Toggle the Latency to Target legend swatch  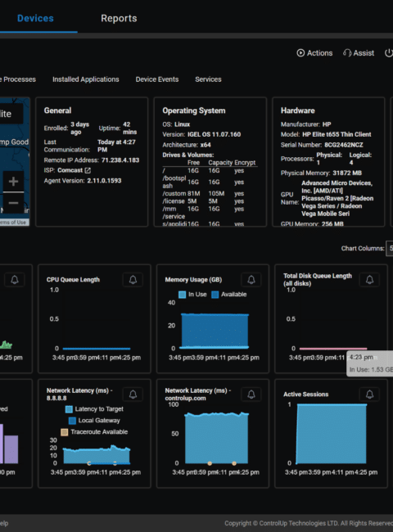click(x=69, y=409)
